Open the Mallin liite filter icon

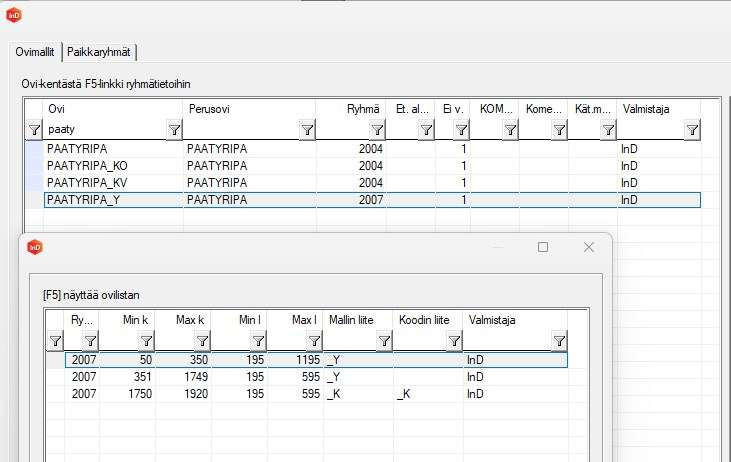(x=383, y=341)
